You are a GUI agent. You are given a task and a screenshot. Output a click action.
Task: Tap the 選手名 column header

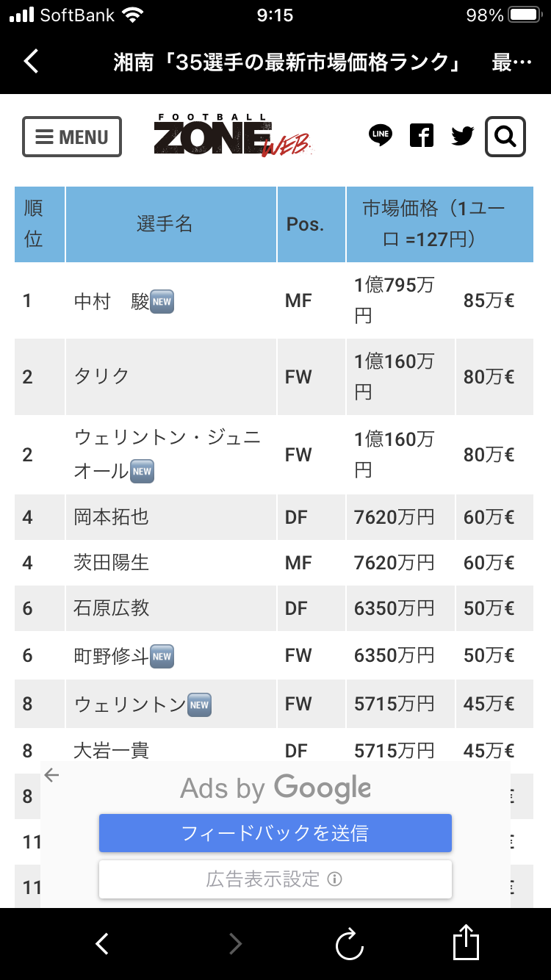[165, 224]
